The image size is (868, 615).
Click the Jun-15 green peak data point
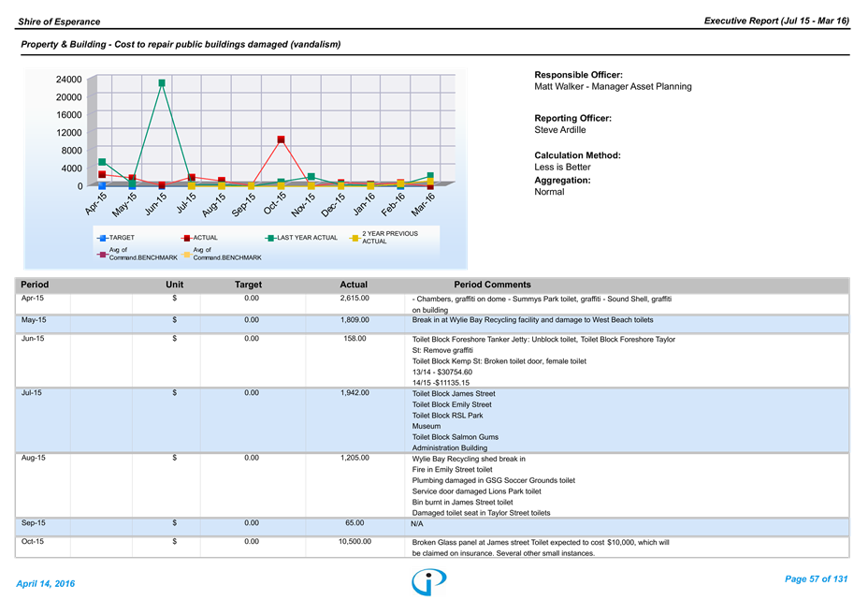coord(162,83)
